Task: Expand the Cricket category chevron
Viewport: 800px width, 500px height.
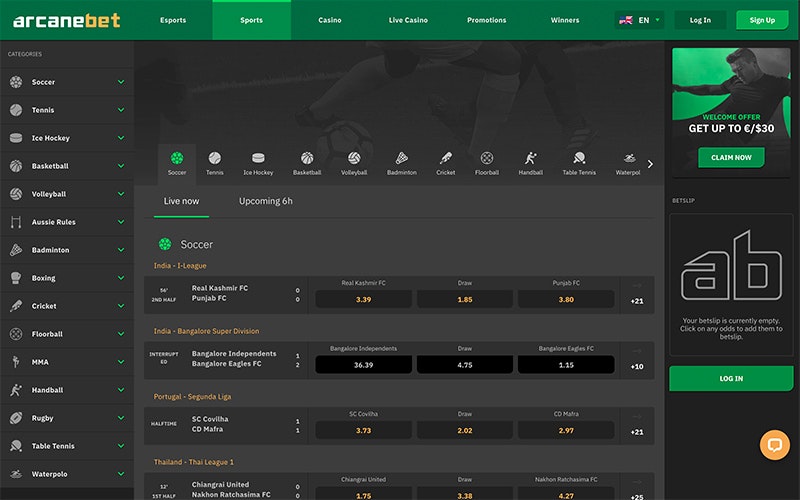Action: click(121, 306)
